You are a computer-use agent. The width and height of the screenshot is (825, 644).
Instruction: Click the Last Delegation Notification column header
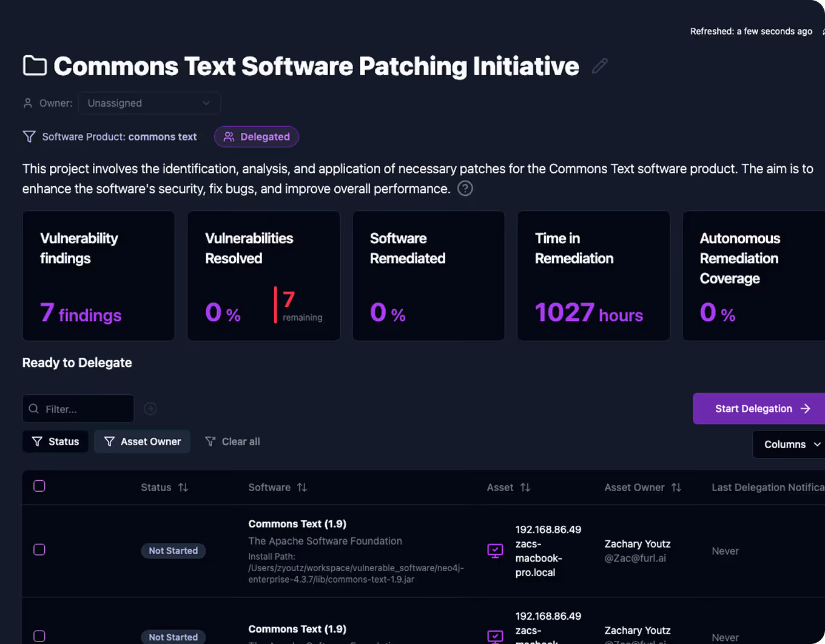(768, 488)
